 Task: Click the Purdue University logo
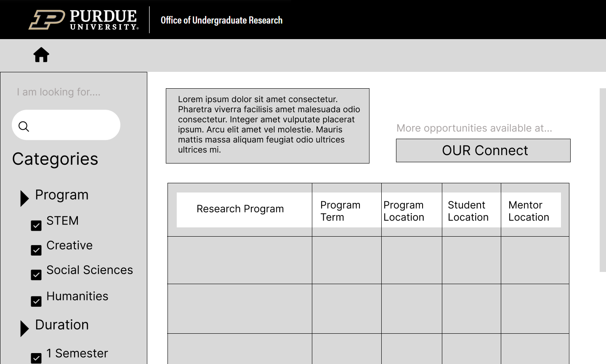click(x=83, y=19)
